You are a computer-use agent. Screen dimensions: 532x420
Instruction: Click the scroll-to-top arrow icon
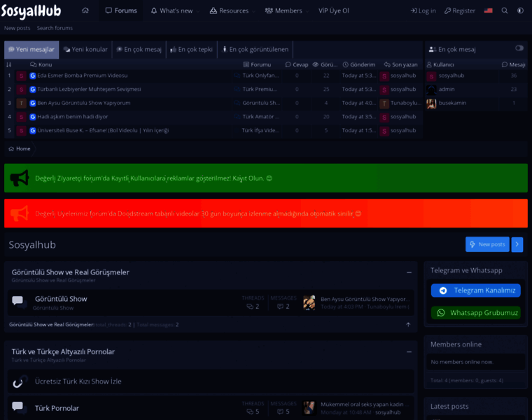[408, 325]
